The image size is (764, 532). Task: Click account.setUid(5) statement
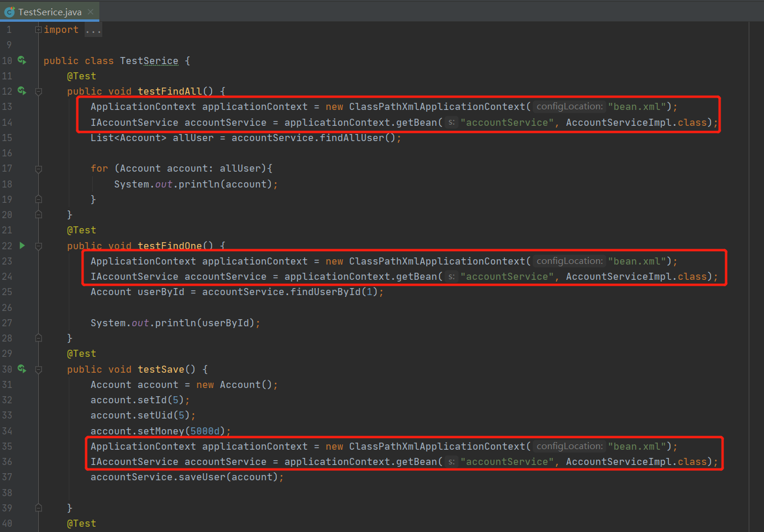[x=143, y=415]
